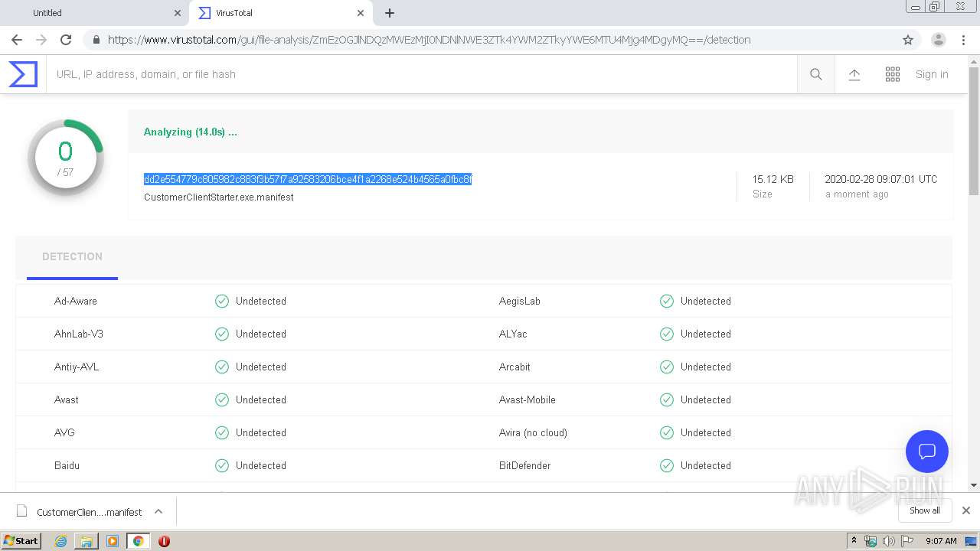Bookmark page with star icon
The height and width of the screenshot is (551, 980).
[908, 40]
